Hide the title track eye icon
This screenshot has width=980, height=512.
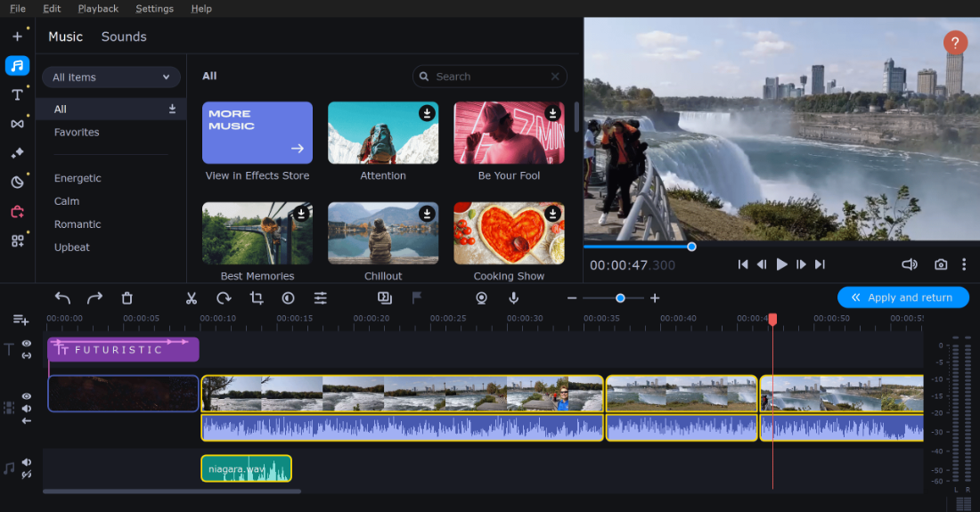coord(27,344)
